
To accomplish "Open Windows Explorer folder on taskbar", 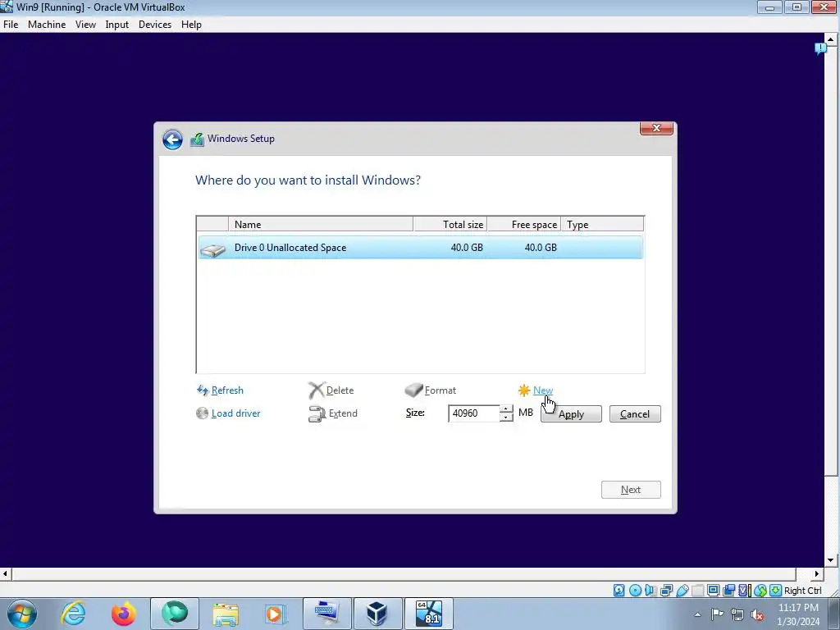I will [226, 614].
